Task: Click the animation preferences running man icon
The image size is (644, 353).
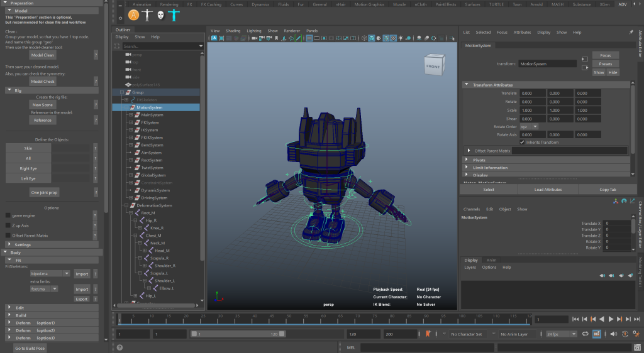Action: click(636, 334)
